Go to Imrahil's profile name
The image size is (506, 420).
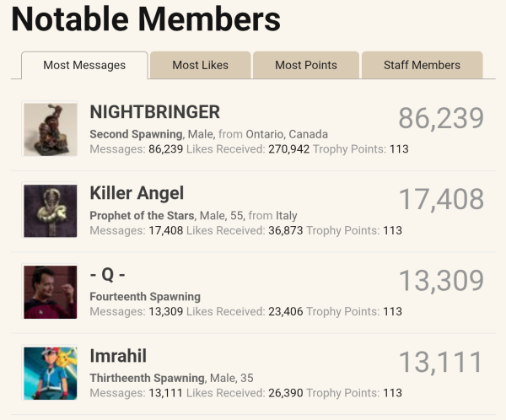(118, 356)
